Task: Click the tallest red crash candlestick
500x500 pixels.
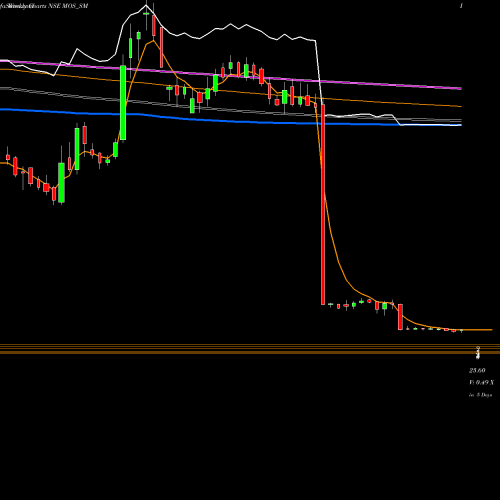Action: coord(323,204)
